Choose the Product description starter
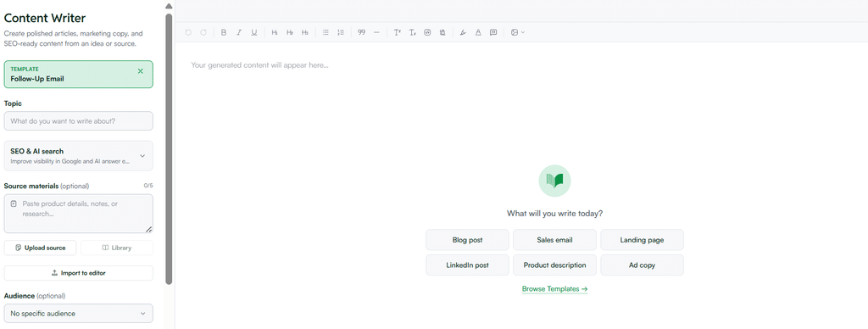The width and height of the screenshot is (868, 329). 554,265
